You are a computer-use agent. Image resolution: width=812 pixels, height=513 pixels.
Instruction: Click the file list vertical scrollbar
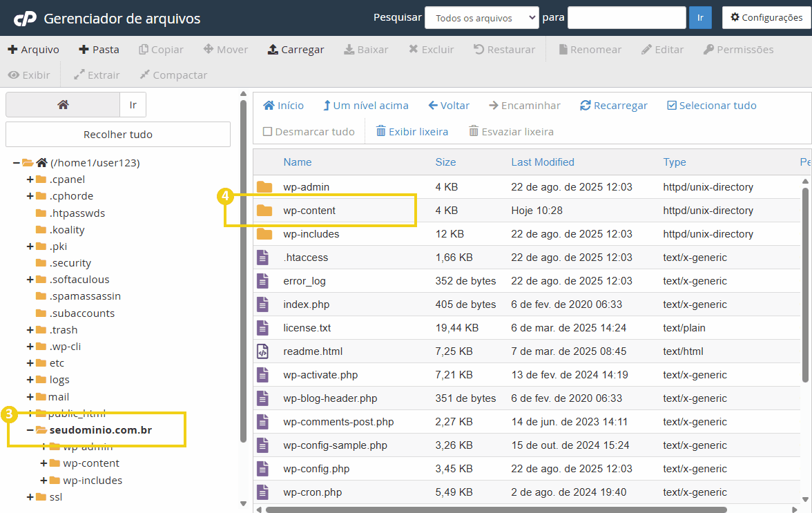pyautogui.click(x=805, y=284)
